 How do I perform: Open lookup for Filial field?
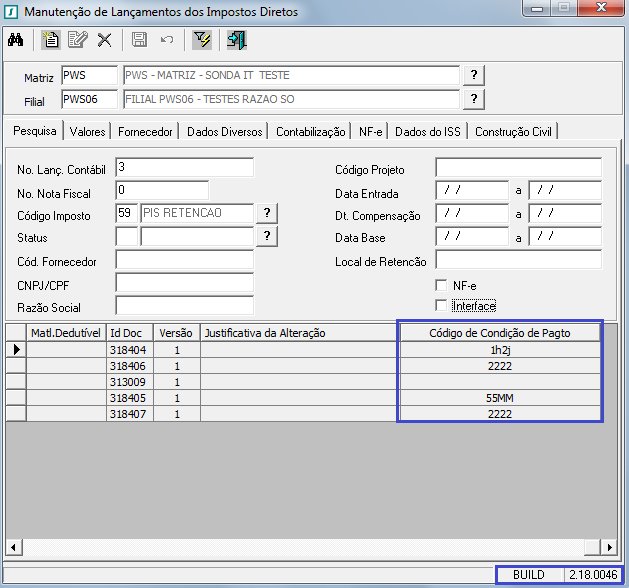coord(474,98)
